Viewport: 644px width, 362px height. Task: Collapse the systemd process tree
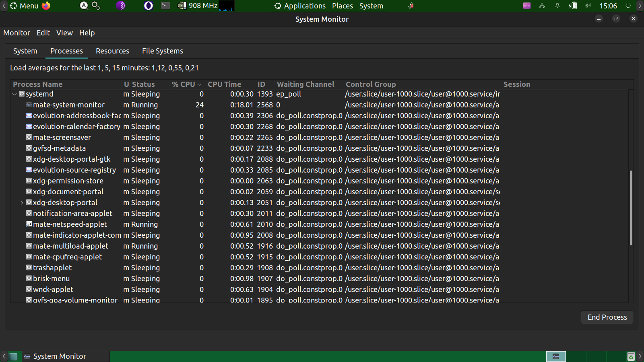click(x=14, y=94)
